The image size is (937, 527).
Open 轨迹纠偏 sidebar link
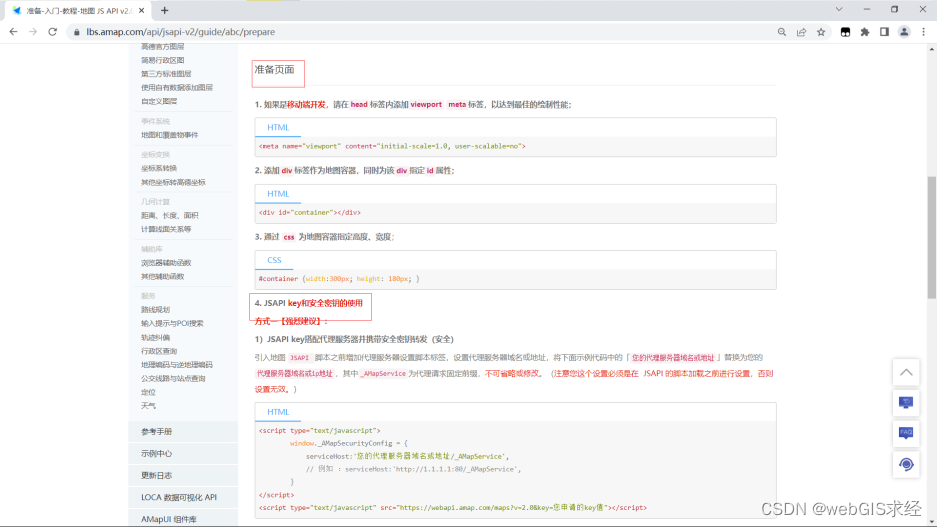click(x=155, y=338)
